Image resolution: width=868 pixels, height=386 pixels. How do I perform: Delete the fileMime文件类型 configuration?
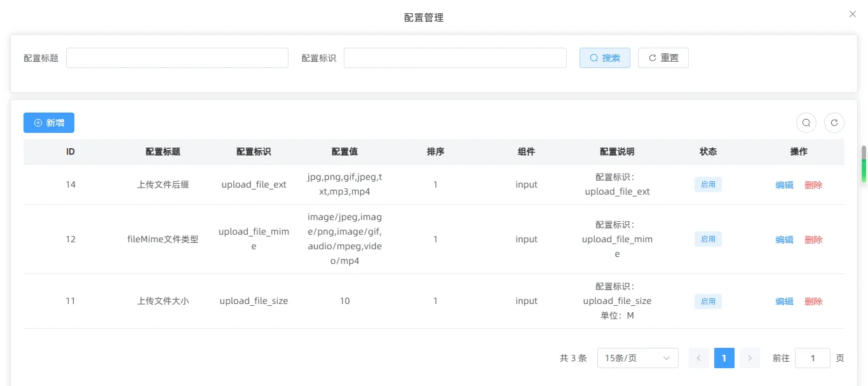point(813,239)
